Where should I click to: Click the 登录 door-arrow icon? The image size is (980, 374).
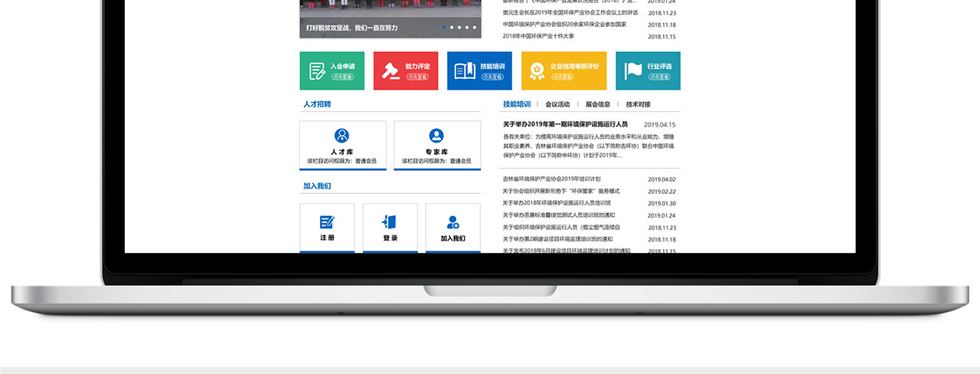tap(390, 222)
